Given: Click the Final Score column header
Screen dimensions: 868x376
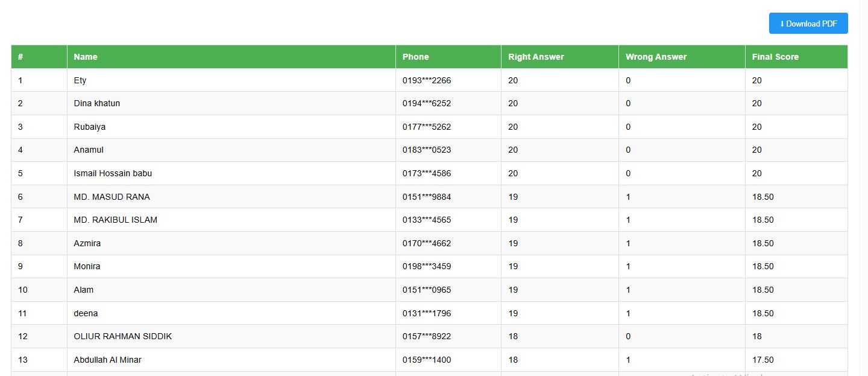Looking at the screenshot, I should point(775,57).
